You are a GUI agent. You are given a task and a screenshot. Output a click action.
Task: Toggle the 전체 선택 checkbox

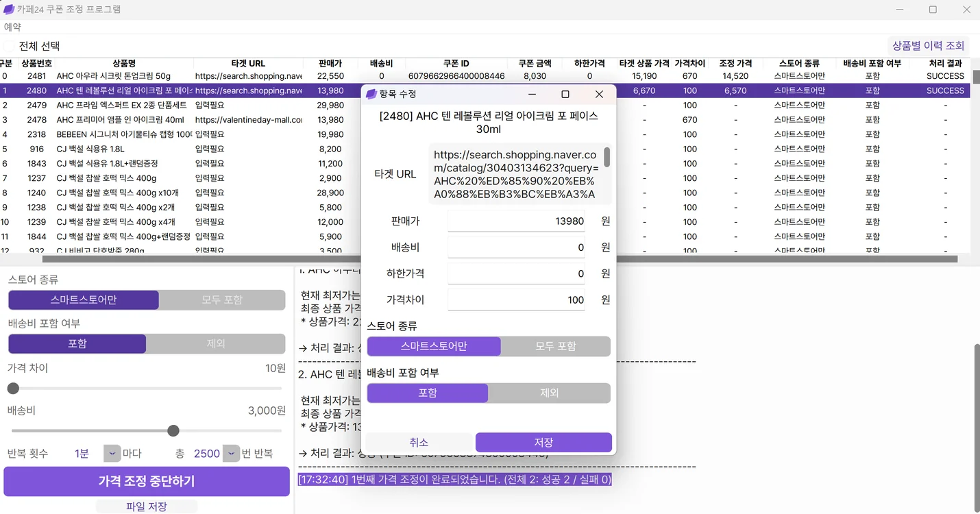click(9, 46)
